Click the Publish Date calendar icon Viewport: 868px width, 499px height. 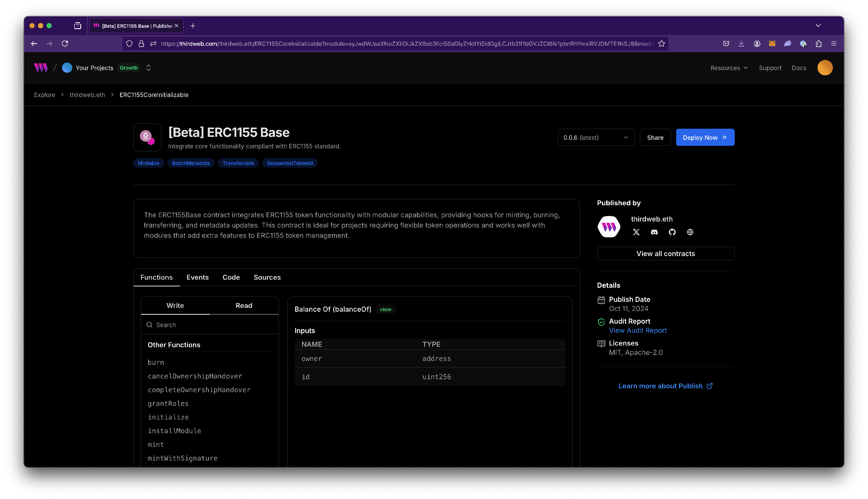click(x=601, y=300)
